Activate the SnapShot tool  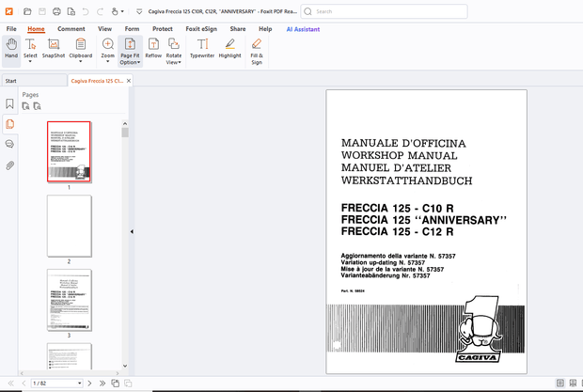[x=54, y=48]
